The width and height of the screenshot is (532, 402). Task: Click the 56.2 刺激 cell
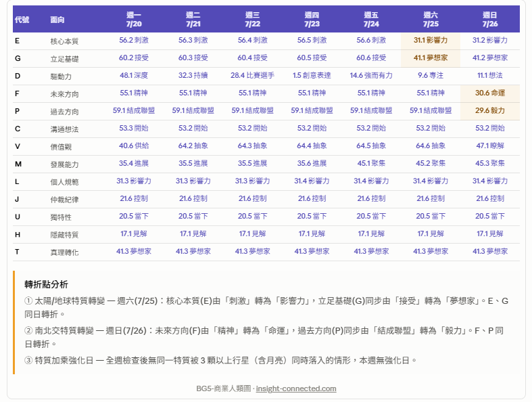point(134,41)
